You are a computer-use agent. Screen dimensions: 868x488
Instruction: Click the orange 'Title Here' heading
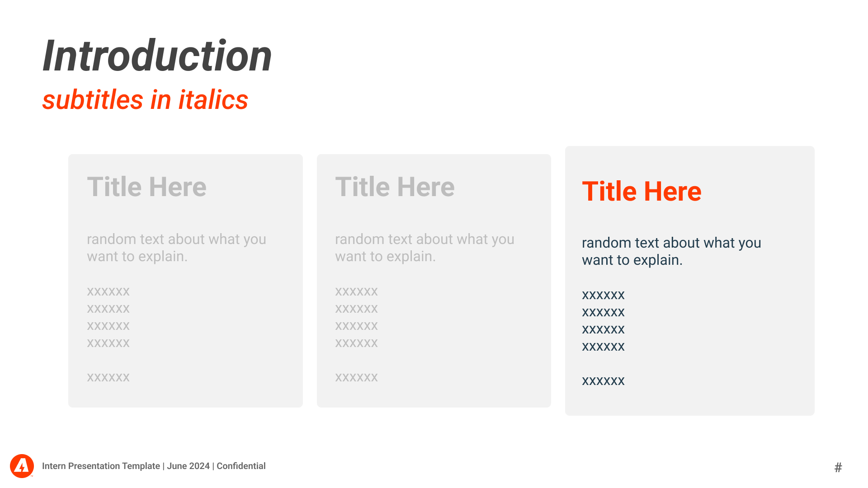(x=642, y=191)
